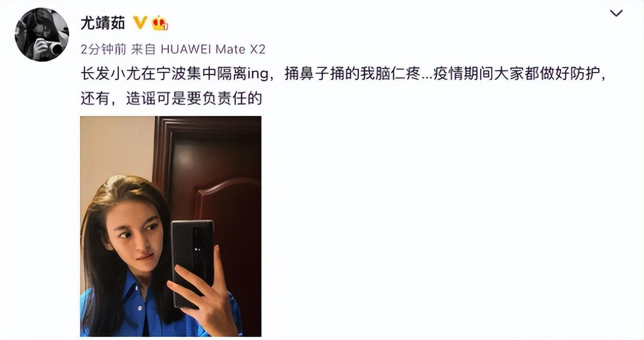Click the 来自 source label

point(143,49)
